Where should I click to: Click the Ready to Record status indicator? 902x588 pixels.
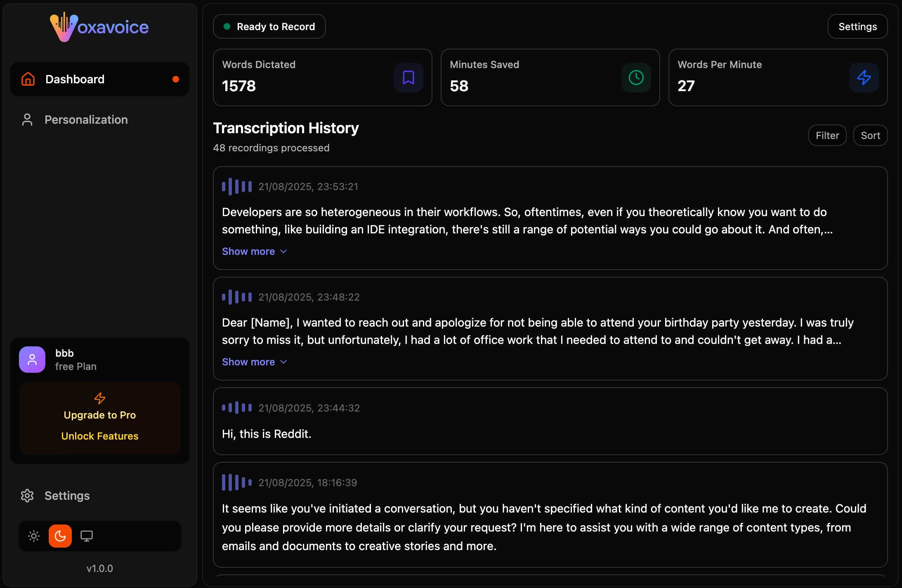269,26
